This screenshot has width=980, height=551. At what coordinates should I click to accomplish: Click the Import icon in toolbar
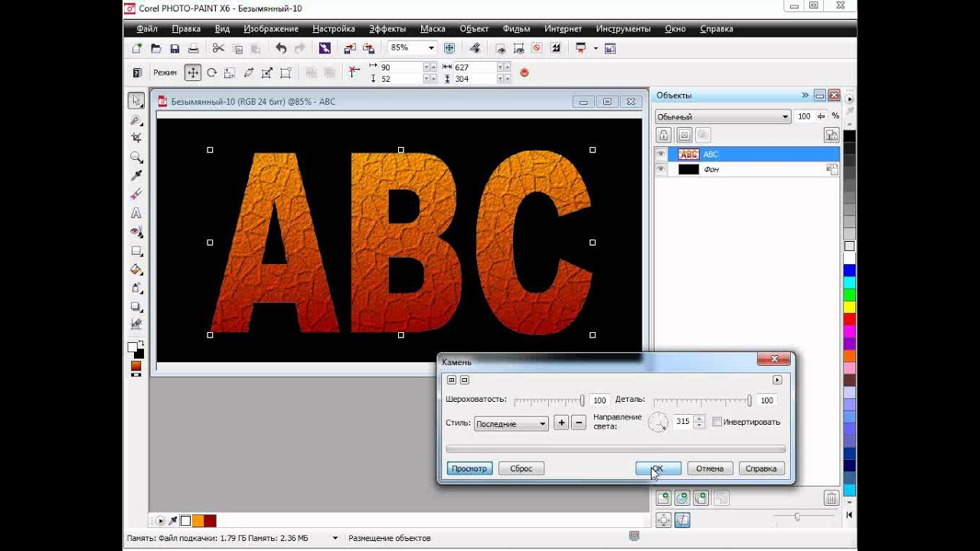350,48
